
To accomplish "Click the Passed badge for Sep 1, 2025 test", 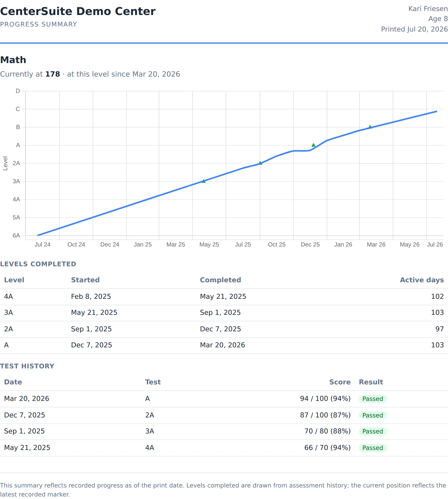I will coord(372,431).
